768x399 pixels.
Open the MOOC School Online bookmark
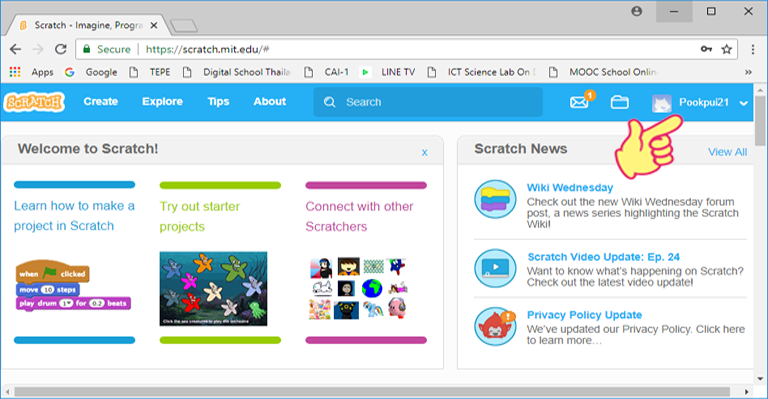click(x=603, y=72)
